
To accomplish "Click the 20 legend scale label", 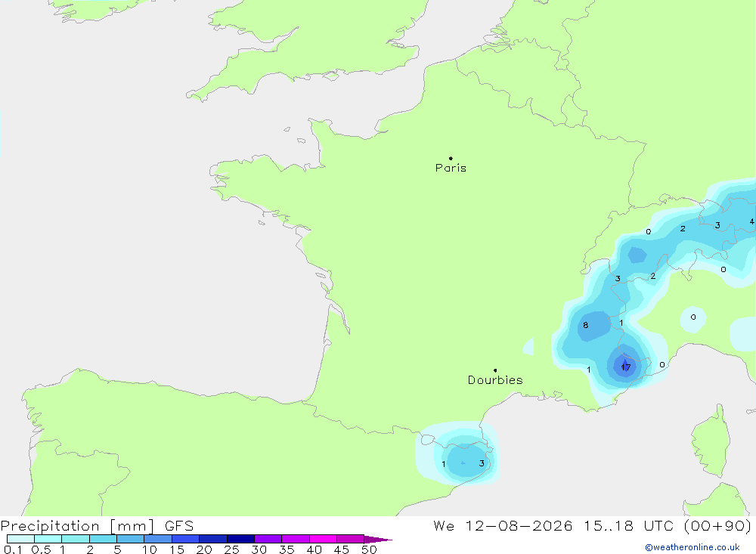I will [204, 549].
